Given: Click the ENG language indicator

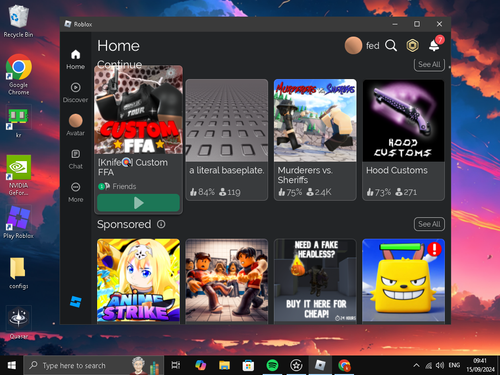Looking at the screenshot, I should tap(454, 365).
